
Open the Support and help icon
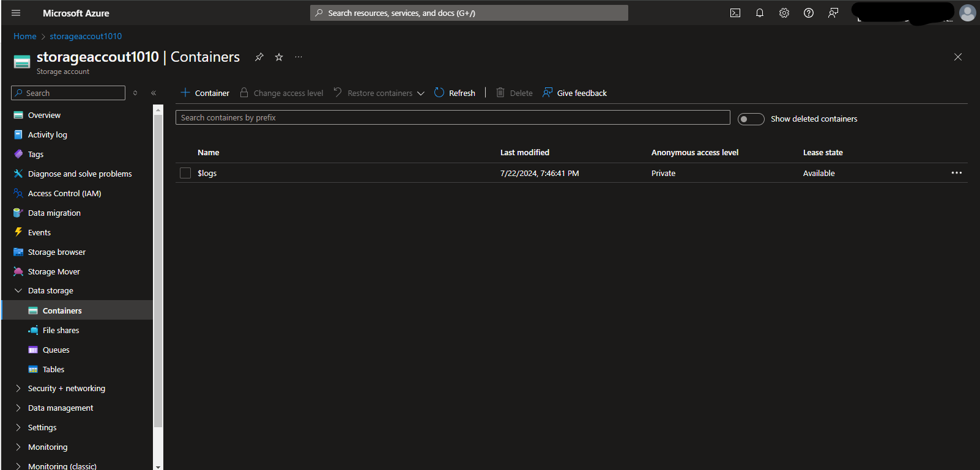point(809,13)
